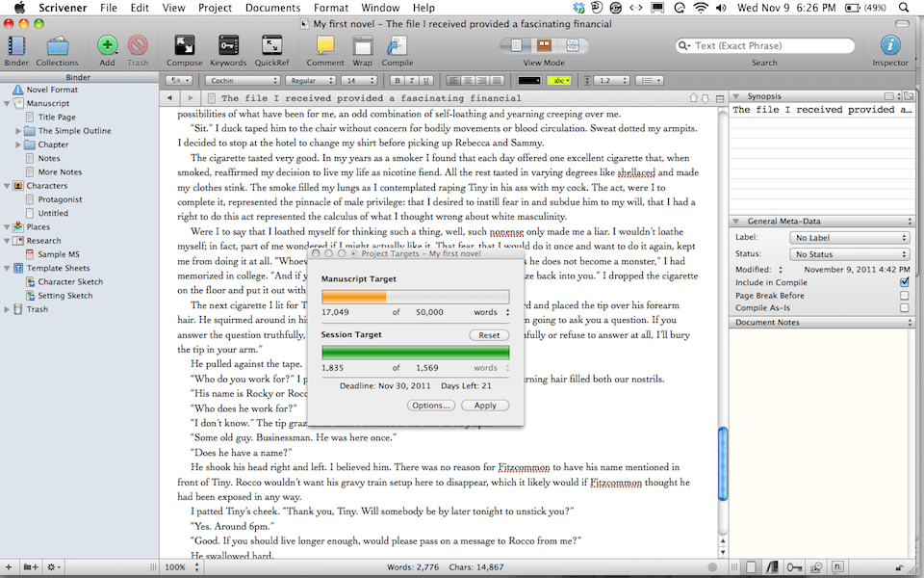Open the black text color swatch
This screenshot has height=578, width=924.
click(x=529, y=80)
